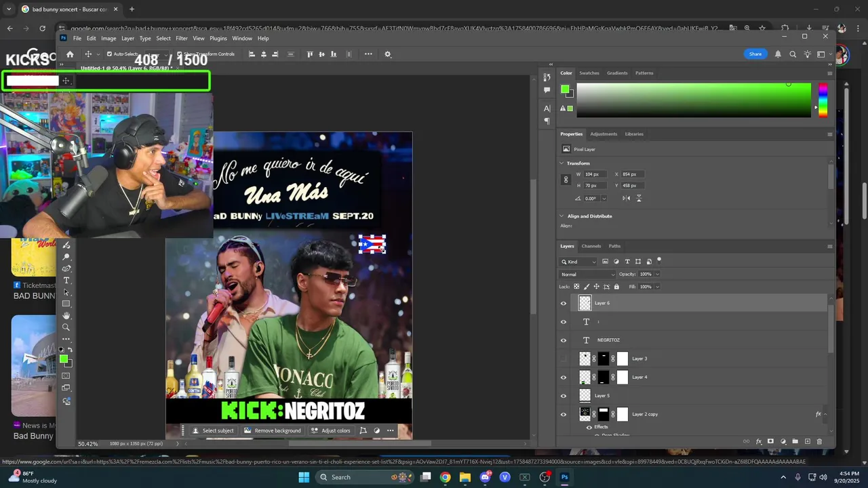Toggle Effects visibility under Layer 2 copy
868x488 pixels.
tap(589, 427)
